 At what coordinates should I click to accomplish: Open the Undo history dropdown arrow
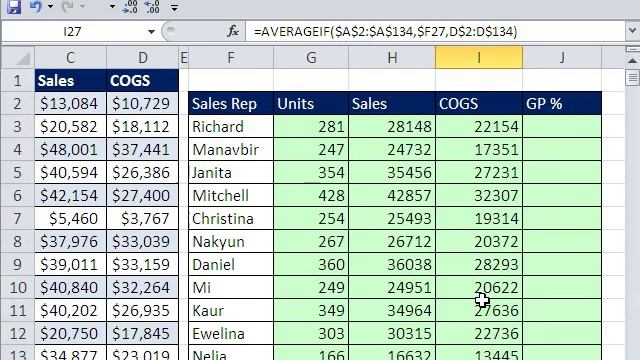[50, 7]
